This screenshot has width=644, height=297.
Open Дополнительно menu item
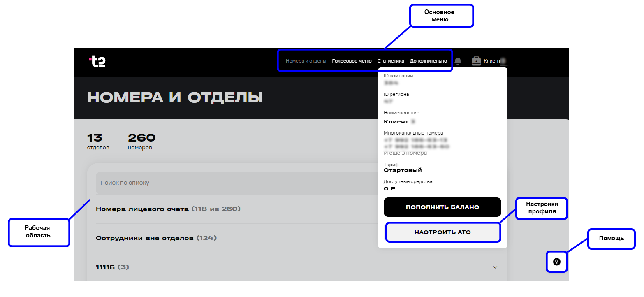pos(429,61)
